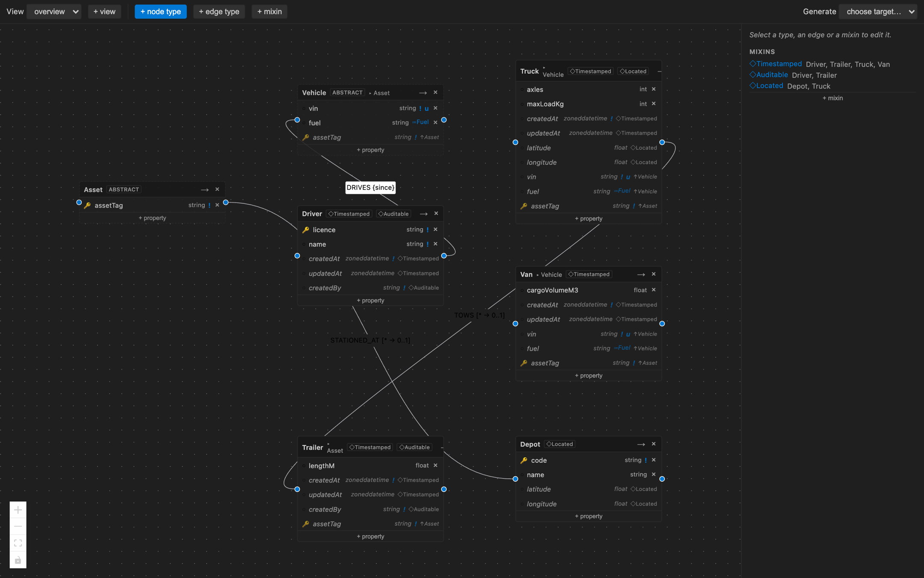This screenshot has width=924, height=578.
Task: Remove assetTag property from the Asset node
Action: point(217,205)
